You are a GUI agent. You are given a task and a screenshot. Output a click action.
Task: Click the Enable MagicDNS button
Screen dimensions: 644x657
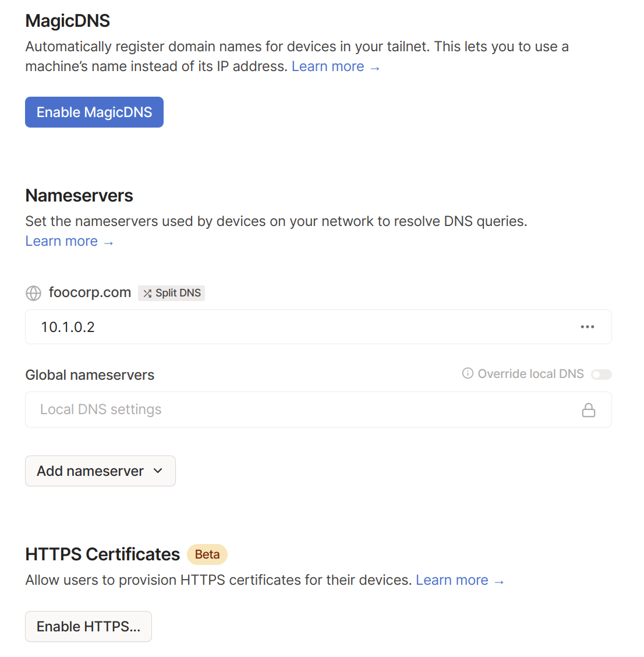94,112
